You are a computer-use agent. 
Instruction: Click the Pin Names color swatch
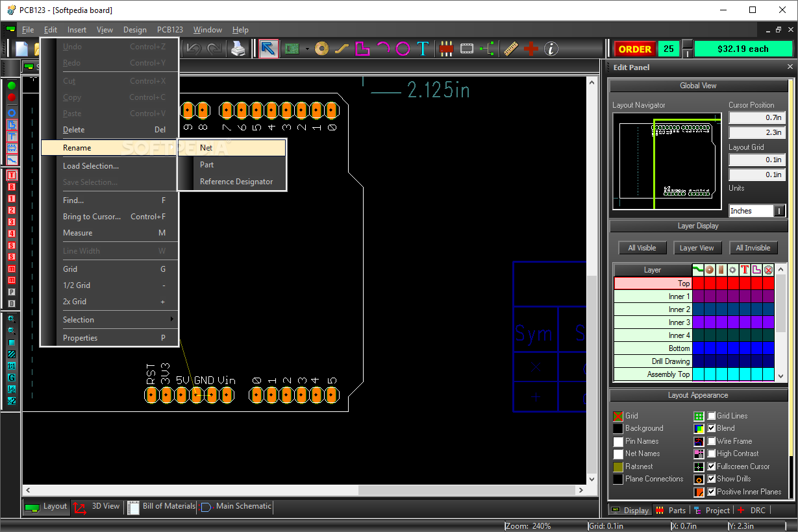pos(618,442)
